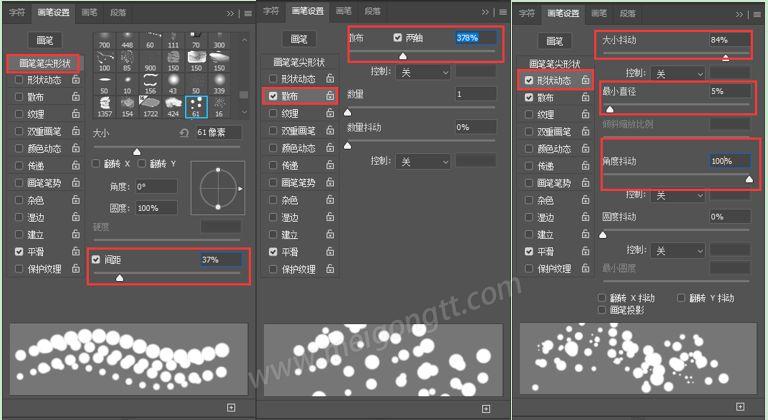Enable 翻转 X checkbox in left panel

(96, 164)
